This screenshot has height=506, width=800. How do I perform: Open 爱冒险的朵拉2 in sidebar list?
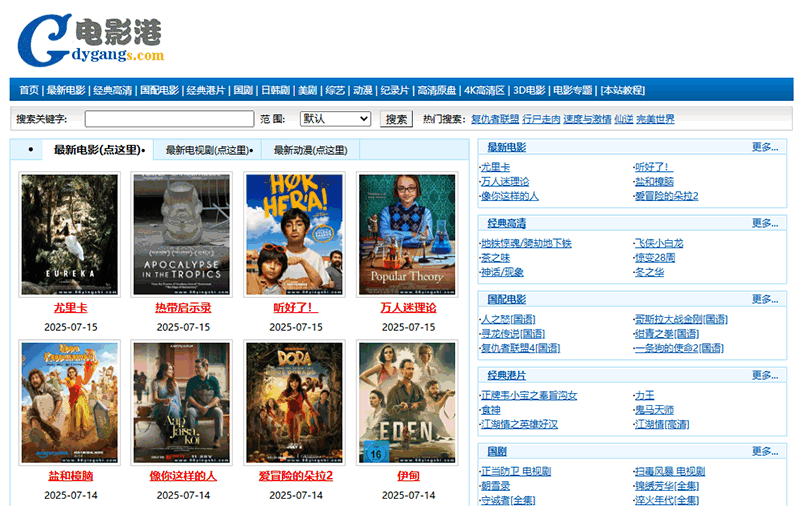point(666,196)
